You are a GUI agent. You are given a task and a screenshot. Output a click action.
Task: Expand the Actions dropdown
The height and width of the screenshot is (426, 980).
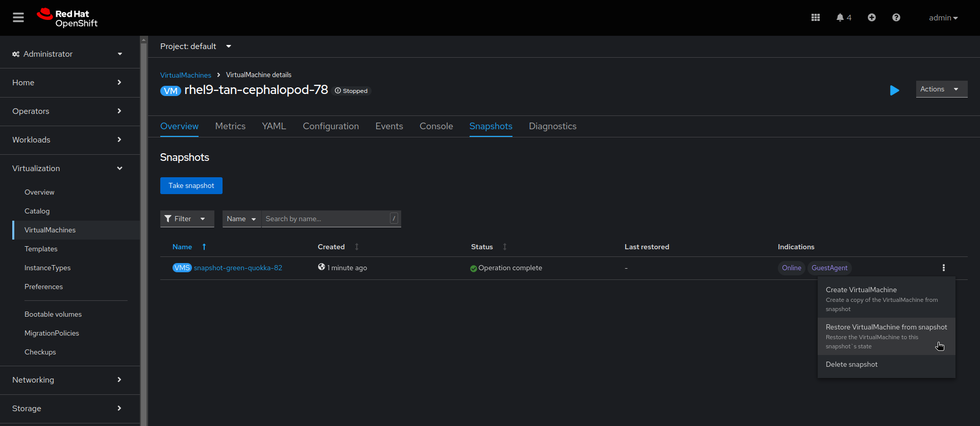[x=941, y=89]
